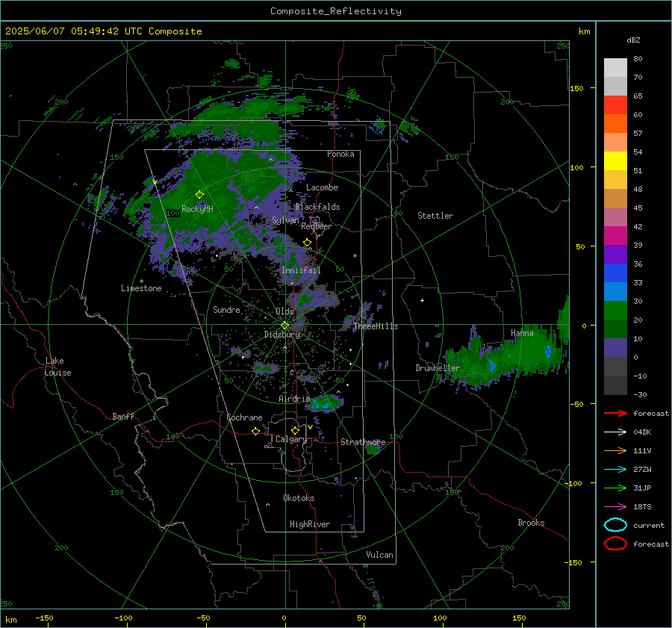Viewport: 672px width, 628px height.
Task: Click the Ponoka city label
Action: click(340, 154)
